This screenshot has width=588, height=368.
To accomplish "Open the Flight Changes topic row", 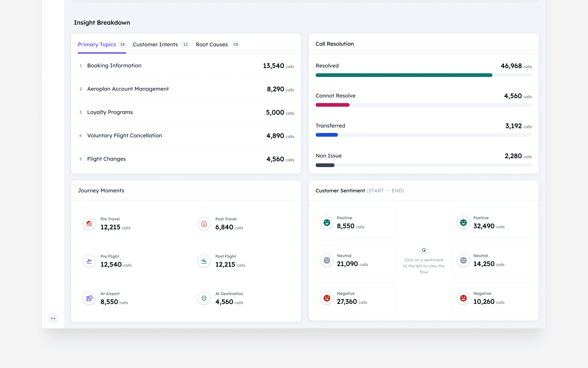I will pos(186,159).
